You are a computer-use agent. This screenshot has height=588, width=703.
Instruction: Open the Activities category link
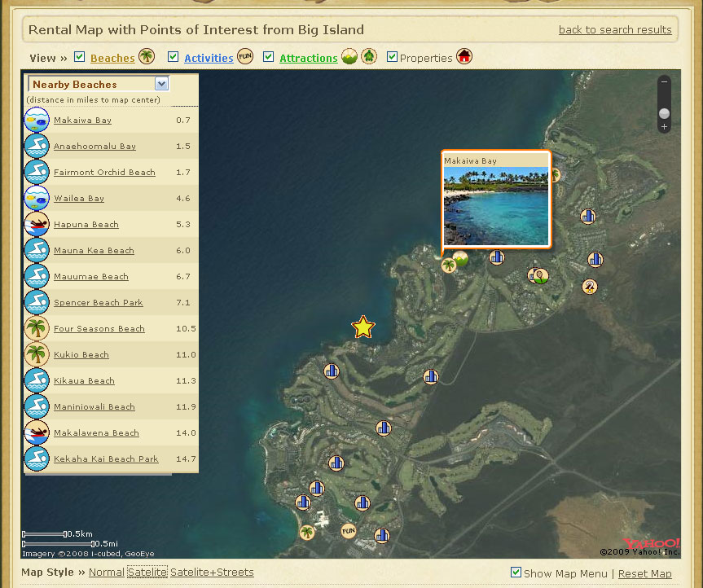(x=209, y=59)
